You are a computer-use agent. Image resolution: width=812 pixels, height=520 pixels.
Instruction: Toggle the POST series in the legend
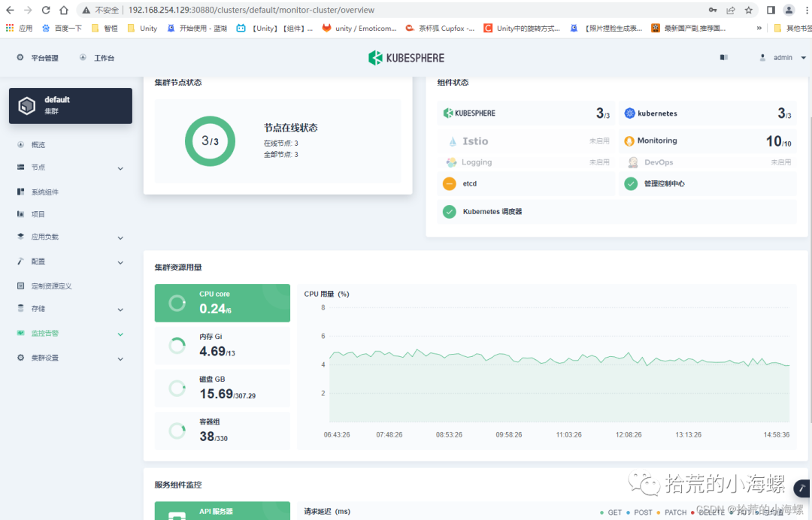[639, 512]
